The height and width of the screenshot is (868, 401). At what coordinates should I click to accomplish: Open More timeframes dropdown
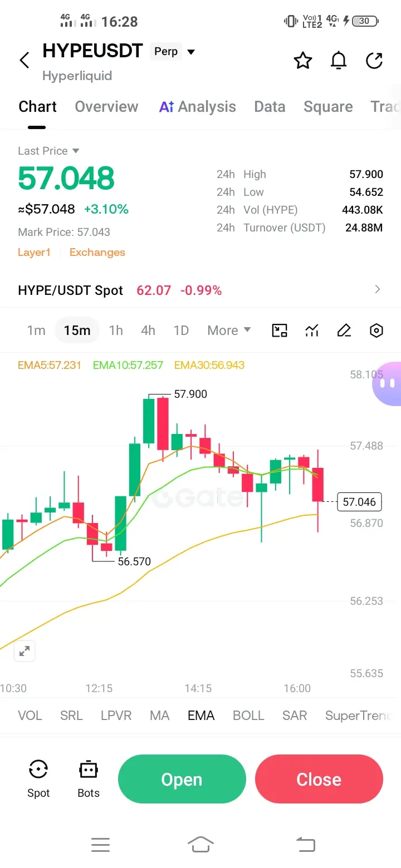coord(229,331)
